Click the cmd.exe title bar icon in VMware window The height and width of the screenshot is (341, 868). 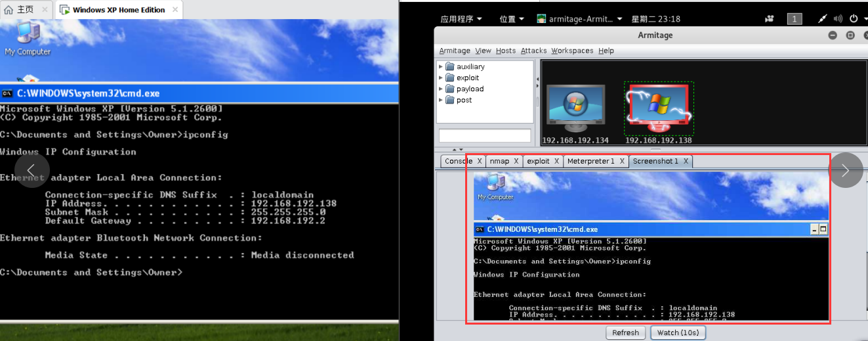coord(8,93)
